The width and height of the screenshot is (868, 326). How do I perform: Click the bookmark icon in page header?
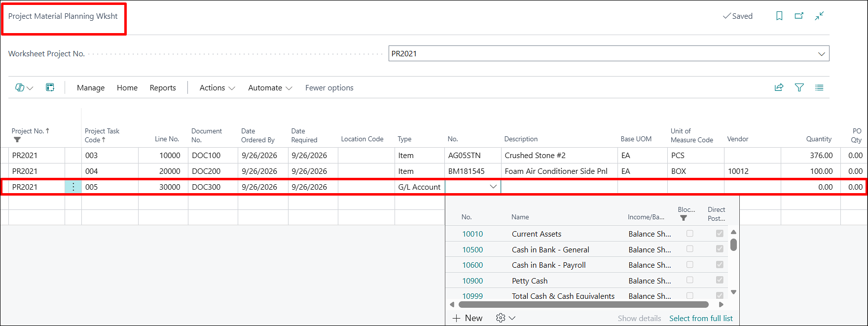click(779, 16)
